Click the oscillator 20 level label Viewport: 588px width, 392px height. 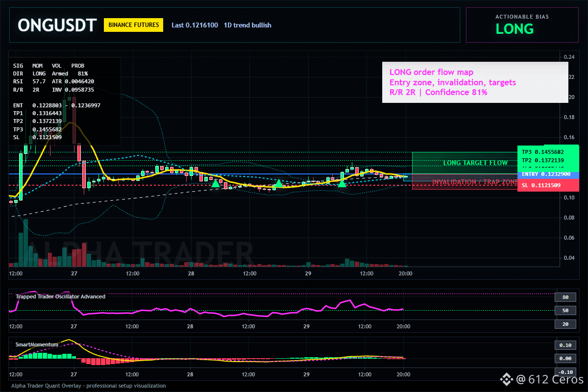(565, 324)
